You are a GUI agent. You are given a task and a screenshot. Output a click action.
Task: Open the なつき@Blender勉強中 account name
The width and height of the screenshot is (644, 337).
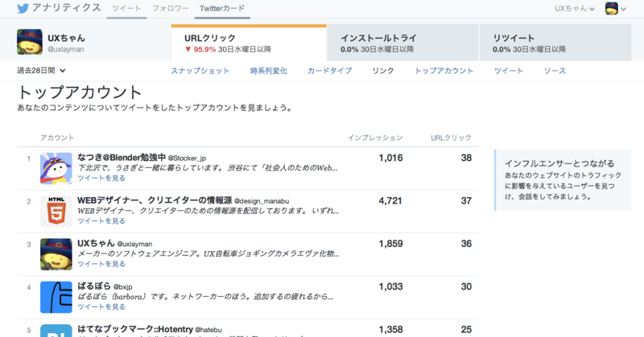pos(122,157)
